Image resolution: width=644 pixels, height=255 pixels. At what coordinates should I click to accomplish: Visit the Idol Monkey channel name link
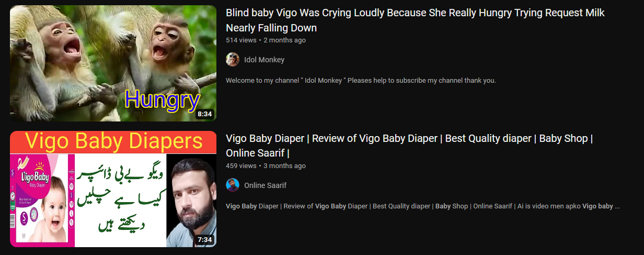(264, 60)
